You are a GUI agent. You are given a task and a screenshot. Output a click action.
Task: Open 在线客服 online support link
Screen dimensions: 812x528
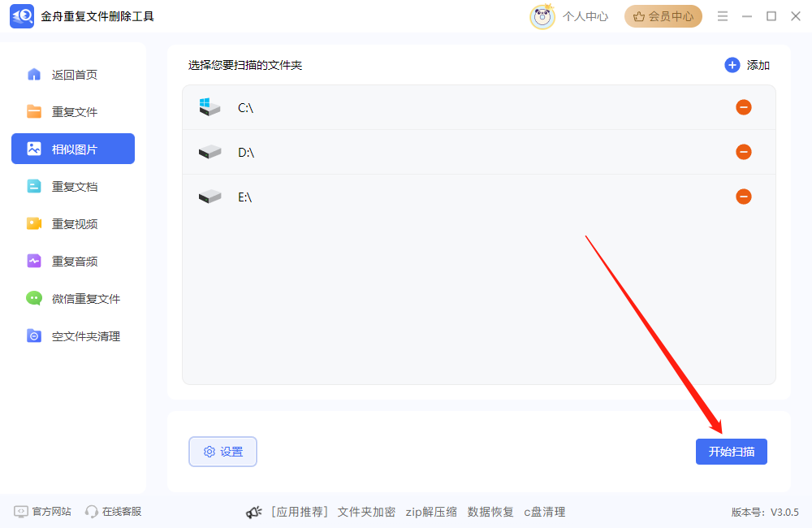(x=114, y=512)
